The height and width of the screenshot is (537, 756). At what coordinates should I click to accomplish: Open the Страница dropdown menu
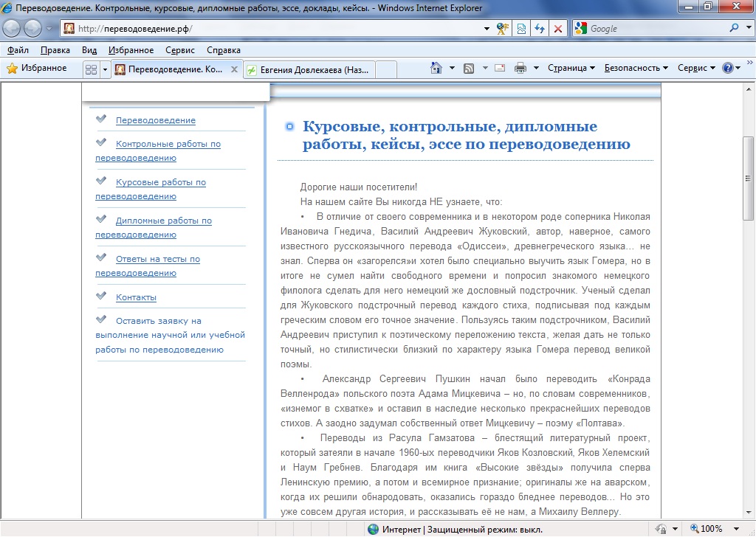tap(571, 69)
